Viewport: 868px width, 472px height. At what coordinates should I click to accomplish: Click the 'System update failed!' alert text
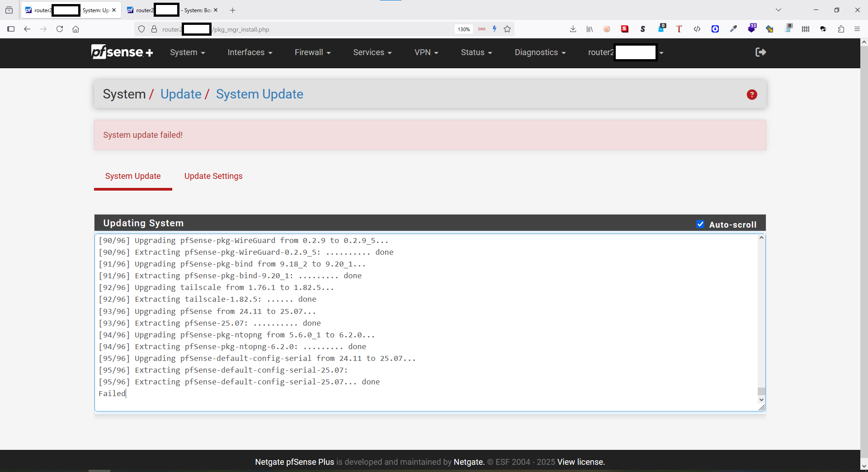pyautogui.click(x=143, y=135)
